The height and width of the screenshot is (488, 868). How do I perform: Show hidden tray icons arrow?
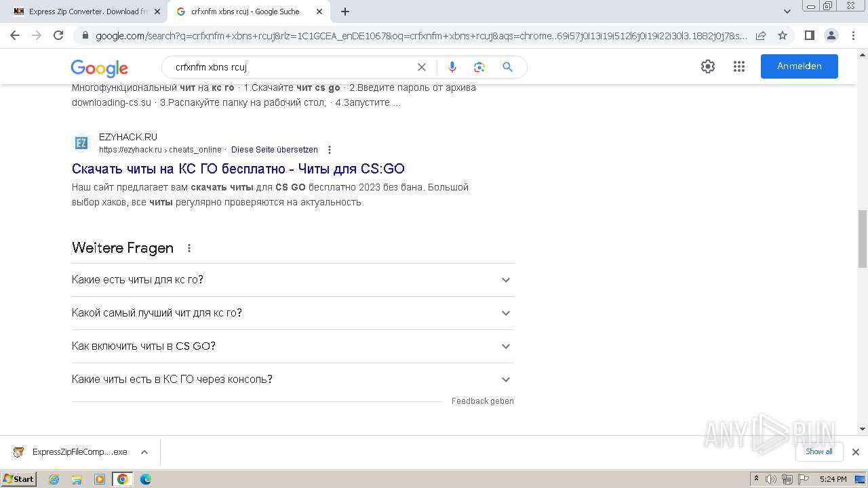pyautogui.click(x=756, y=479)
